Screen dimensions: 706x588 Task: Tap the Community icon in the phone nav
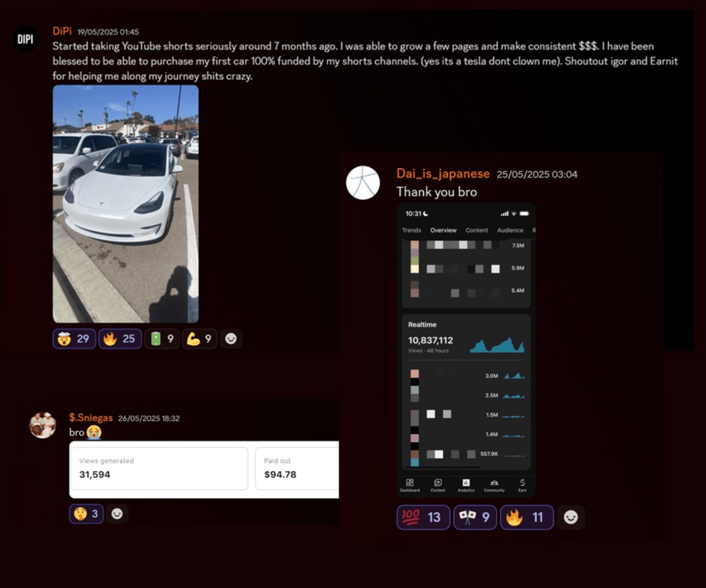pyautogui.click(x=494, y=485)
